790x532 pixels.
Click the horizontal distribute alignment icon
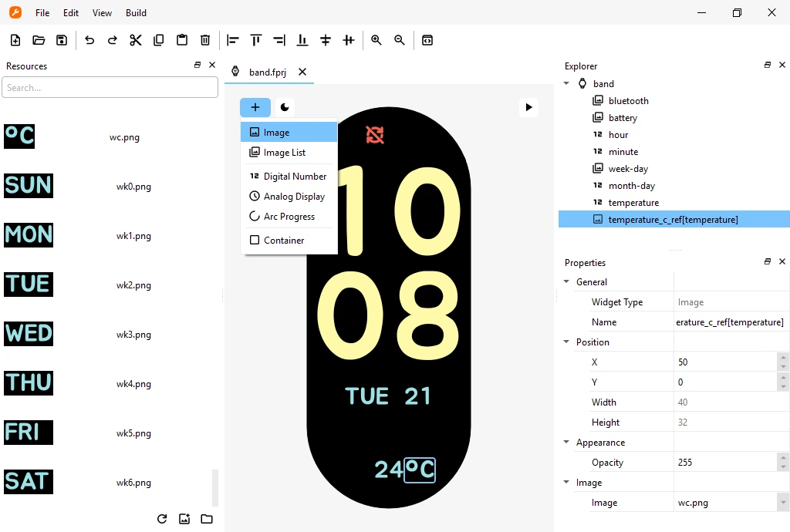(x=348, y=40)
